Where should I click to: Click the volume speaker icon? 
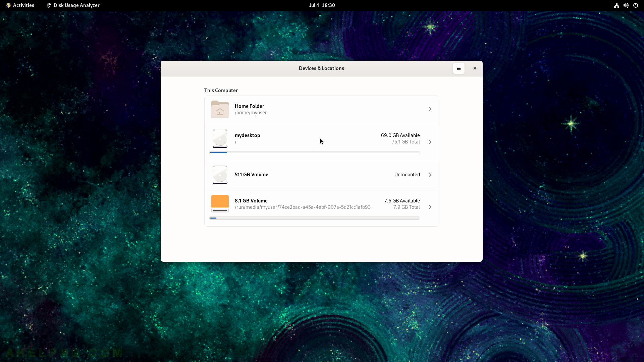(x=626, y=5)
